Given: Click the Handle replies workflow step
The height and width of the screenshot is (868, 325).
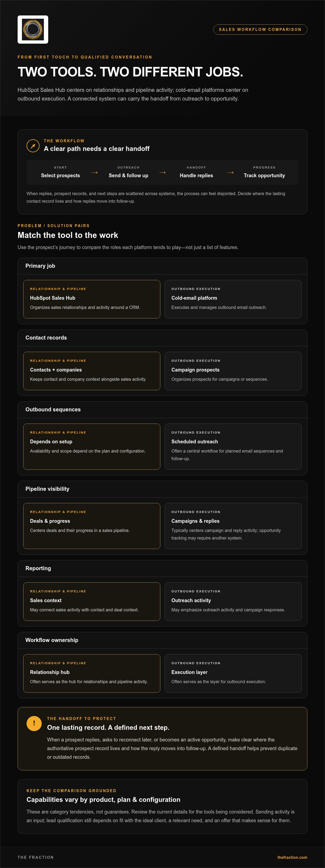Looking at the screenshot, I should [x=196, y=172].
